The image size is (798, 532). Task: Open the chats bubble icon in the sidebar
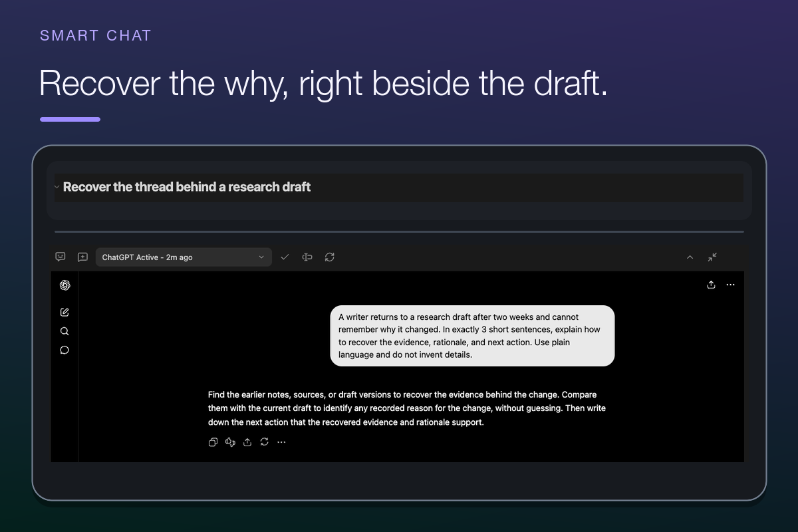65,350
